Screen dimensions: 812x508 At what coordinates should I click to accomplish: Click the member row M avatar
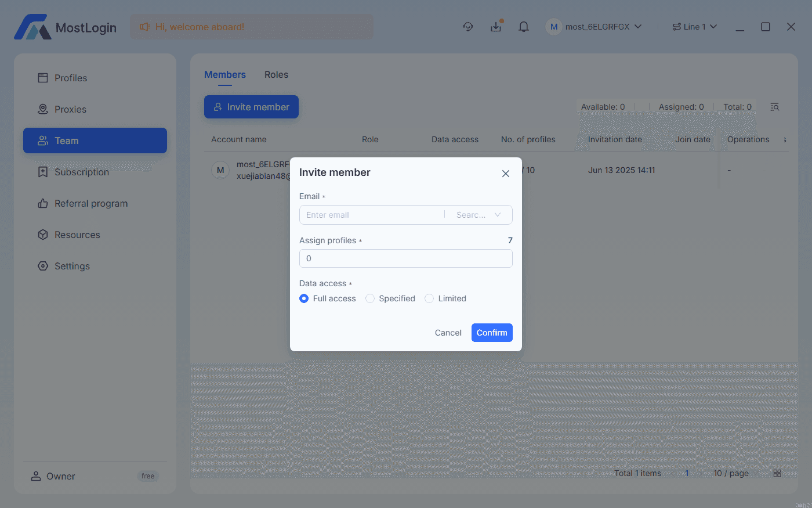pyautogui.click(x=220, y=170)
